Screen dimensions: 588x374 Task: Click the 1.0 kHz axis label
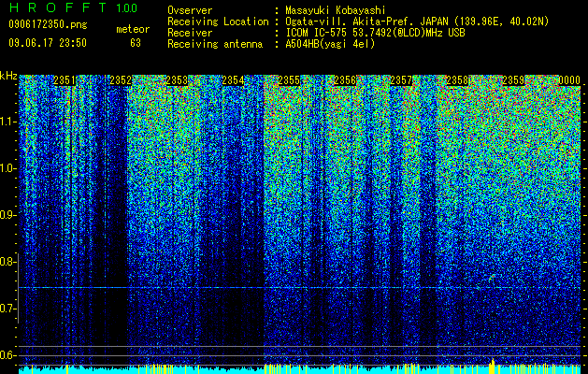click(8, 168)
